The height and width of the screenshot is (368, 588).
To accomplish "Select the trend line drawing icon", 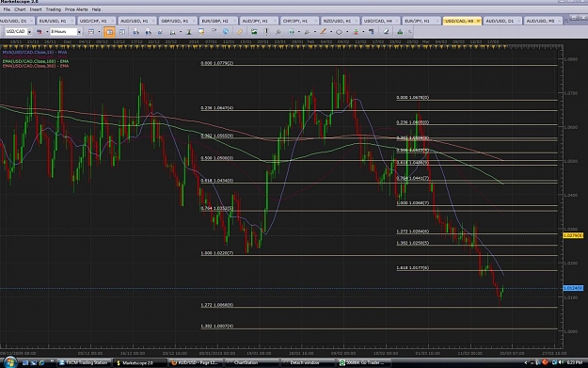I will 307,32.
